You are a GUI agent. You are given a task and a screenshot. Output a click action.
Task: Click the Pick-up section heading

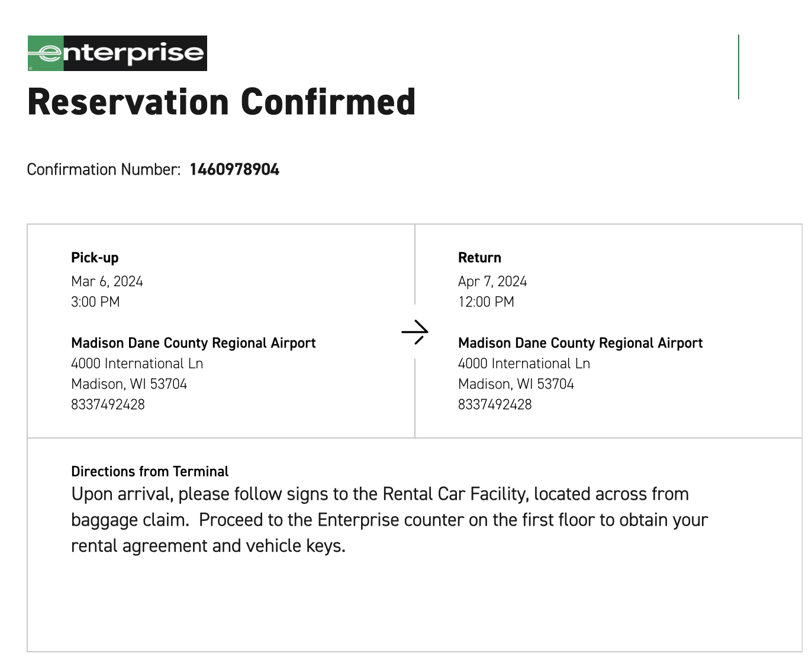pos(95,258)
